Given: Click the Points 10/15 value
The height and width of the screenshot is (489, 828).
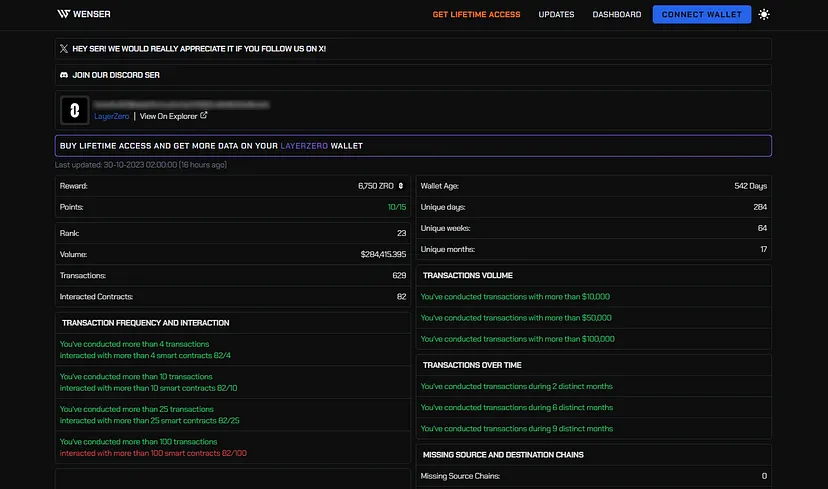Looking at the screenshot, I should (x=397, y=206).
